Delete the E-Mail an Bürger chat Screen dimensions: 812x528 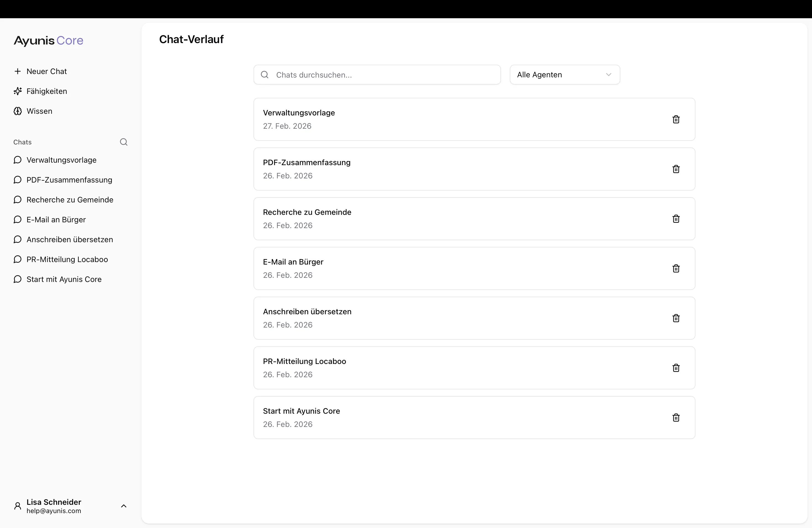[x=676, y=268]
